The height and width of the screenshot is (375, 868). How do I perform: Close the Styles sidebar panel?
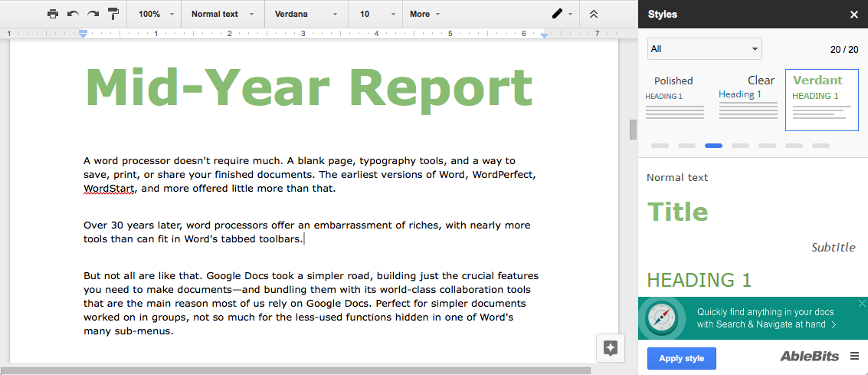(854, 14)
